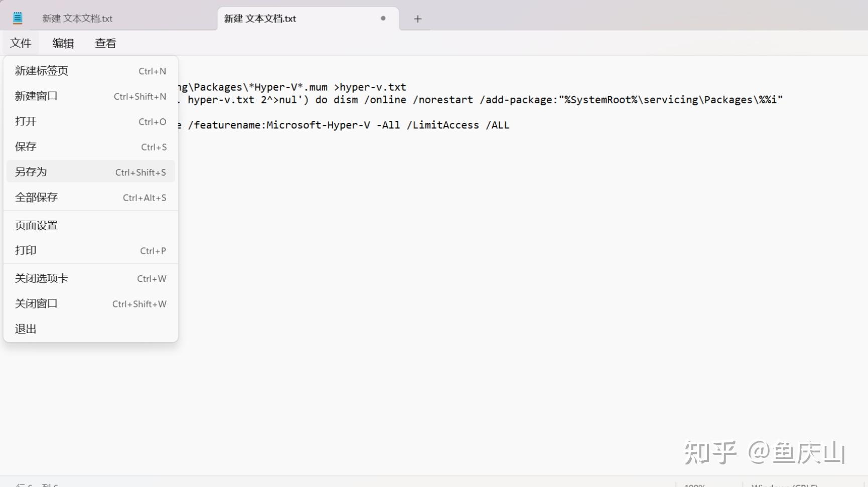
Task: Open the 文件 menu
Action: (21, 43)
